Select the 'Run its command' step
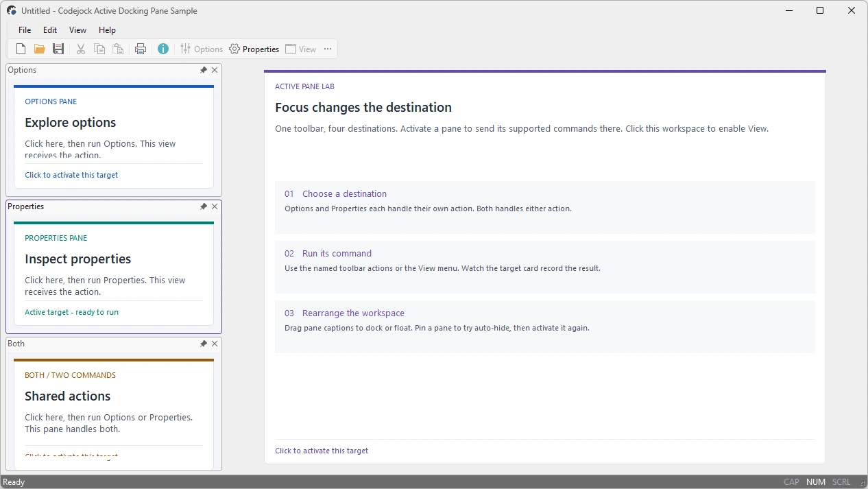868x489 pixels. click(x=545, y=267)
